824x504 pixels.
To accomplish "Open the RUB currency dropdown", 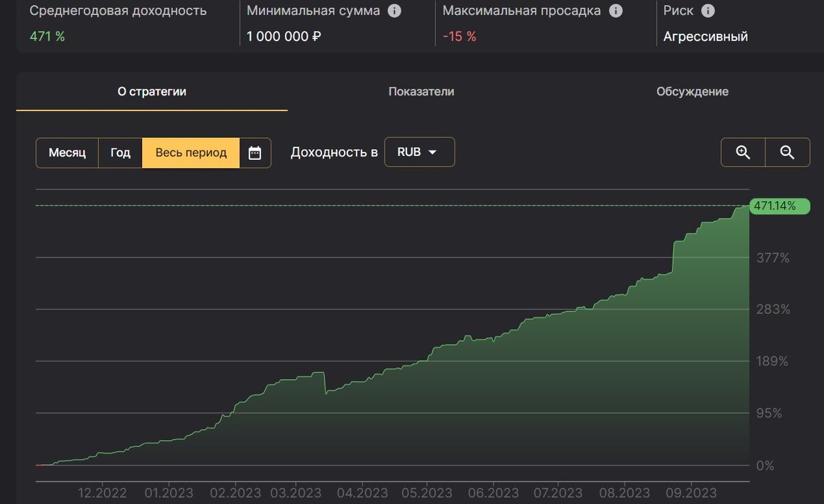I will coord(420,152).
